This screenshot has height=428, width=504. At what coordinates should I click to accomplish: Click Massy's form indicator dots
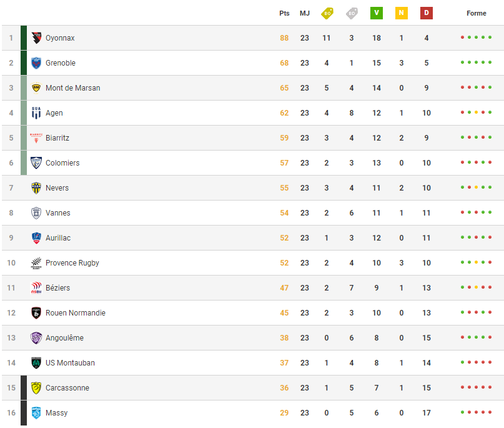click(x=476, y=412)
